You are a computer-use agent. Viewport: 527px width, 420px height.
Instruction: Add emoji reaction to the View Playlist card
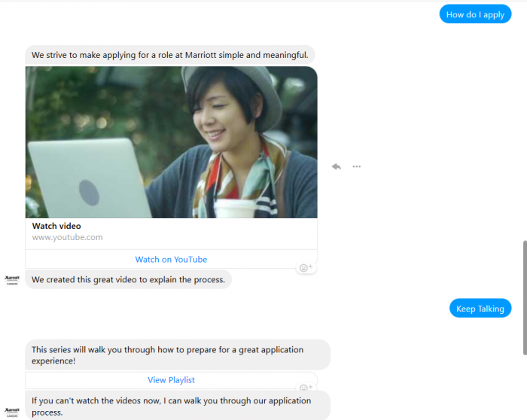pyautogui.click(x=306, y=388)
